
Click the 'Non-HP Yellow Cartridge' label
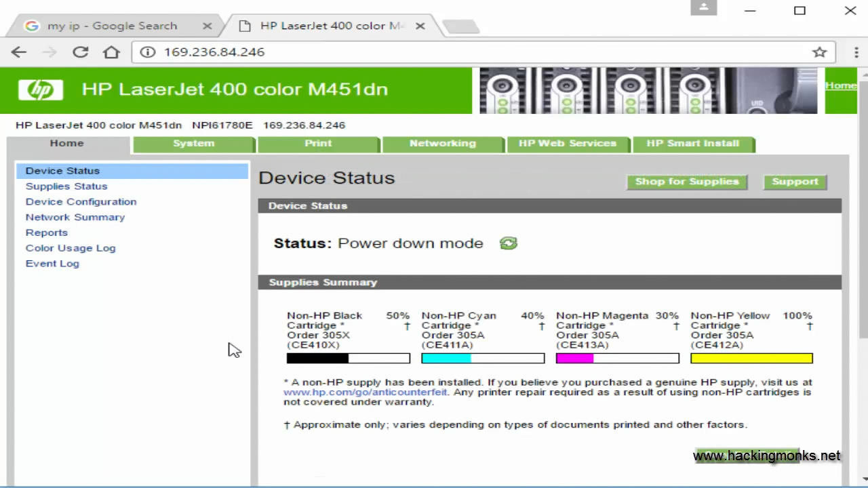point(730,321)
